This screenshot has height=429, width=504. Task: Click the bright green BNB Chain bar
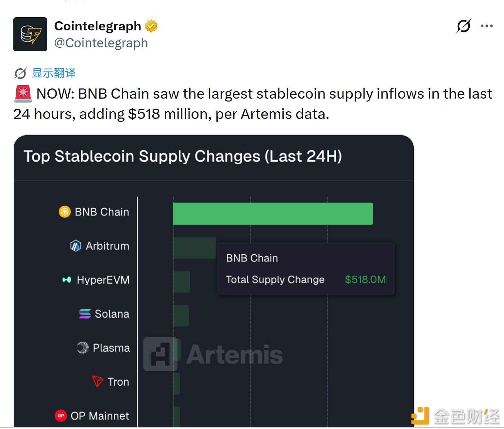pos(273,214)
